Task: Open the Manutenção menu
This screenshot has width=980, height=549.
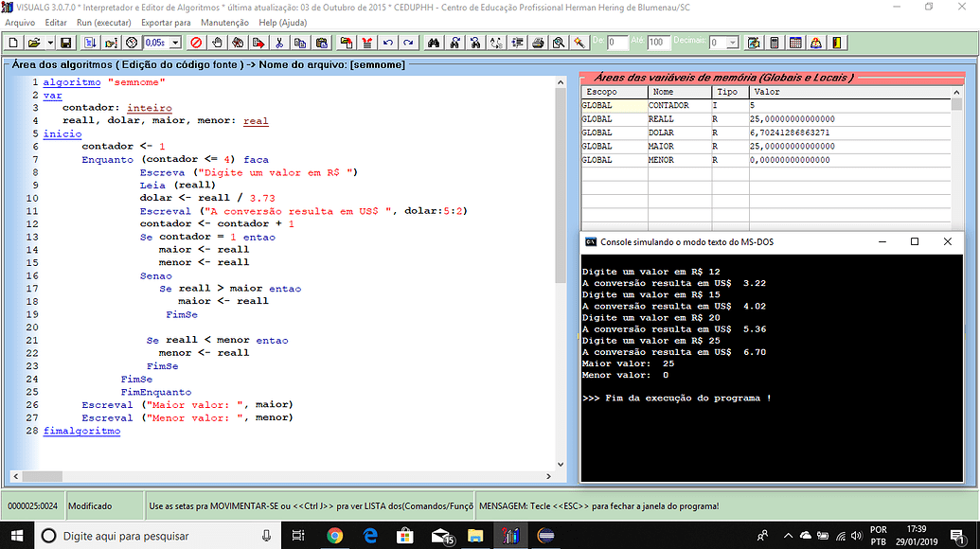Action: (x=224, y=22)
